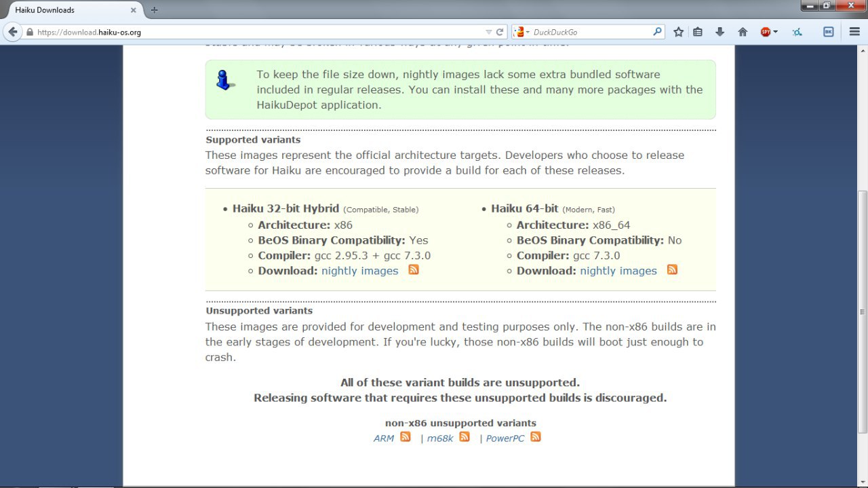The width and height of the screenshot is (868, 488).
Task: Click the Unsupported variants heading
Action: 259,311
